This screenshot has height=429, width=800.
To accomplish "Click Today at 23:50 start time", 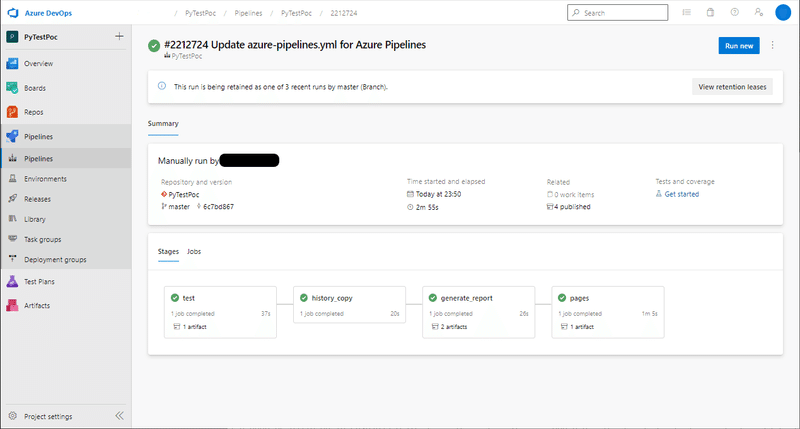I will click(x=438, y=194).
